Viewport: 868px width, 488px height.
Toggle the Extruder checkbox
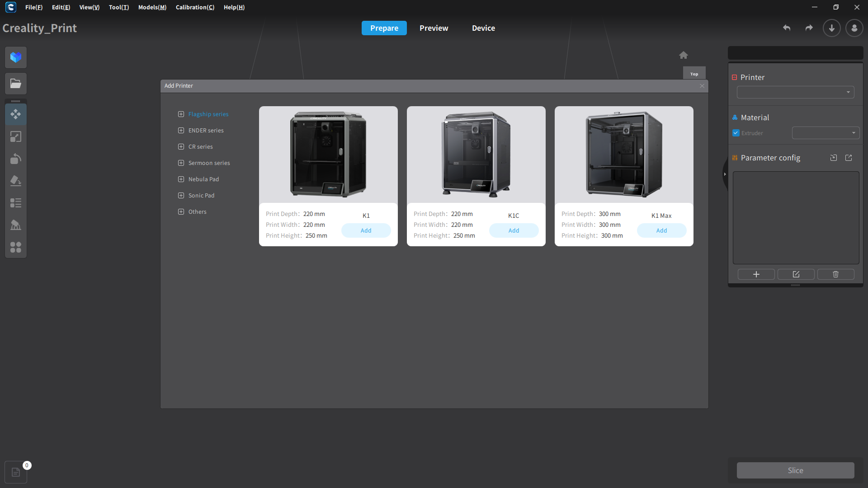(x=736, y=133)
